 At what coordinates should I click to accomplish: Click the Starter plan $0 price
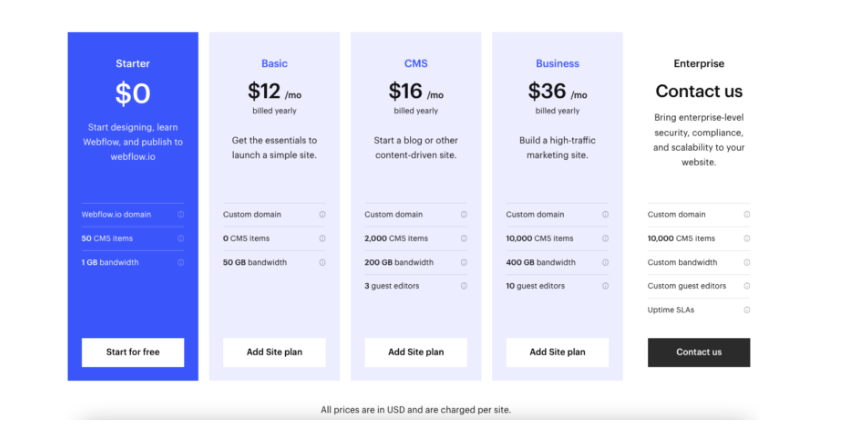pos(133,93)
